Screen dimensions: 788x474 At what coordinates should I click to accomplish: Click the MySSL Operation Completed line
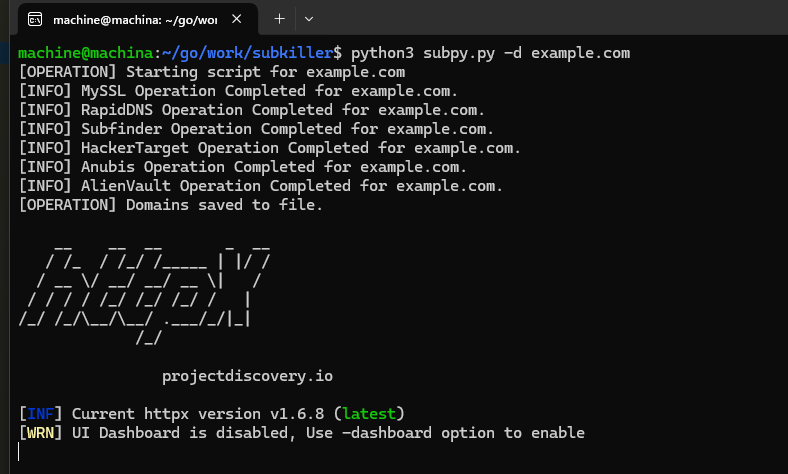238,91
